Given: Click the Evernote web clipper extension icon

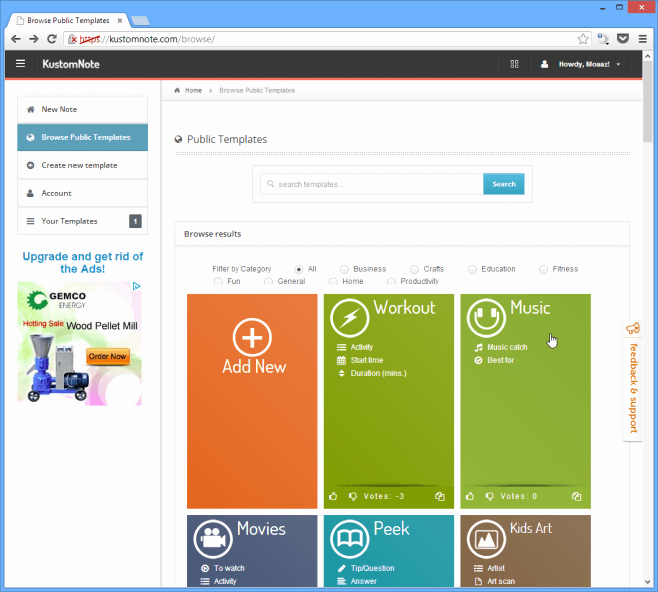Looking at the screenshot, I should click(603, 39).
